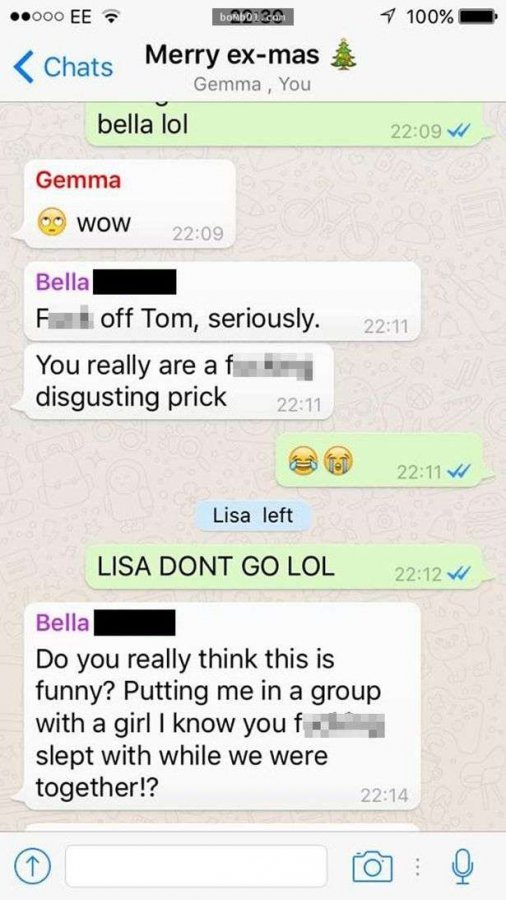Tap Gemma's red sender name
The width and height of the screenshot is (506, 900).
pos(78,180)
